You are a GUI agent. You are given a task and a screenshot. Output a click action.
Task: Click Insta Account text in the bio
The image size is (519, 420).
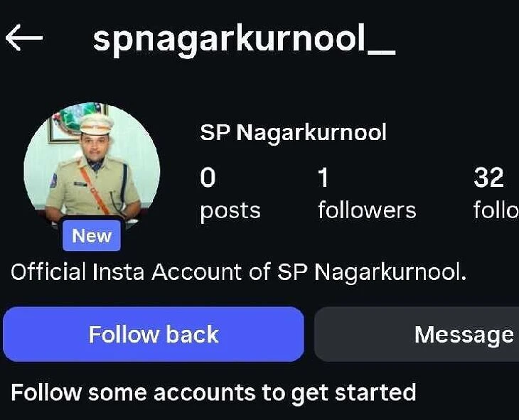click(x=167, y=271)
